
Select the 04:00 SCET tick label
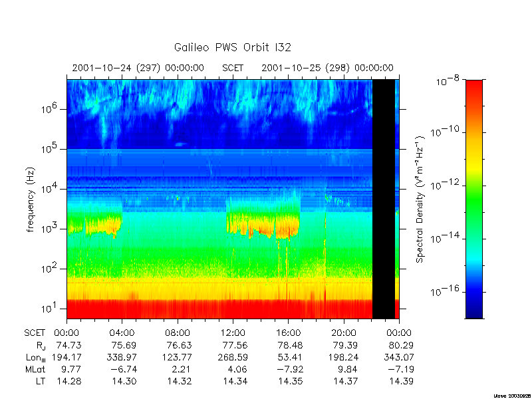pyautogui.click(x=122, y=333)
